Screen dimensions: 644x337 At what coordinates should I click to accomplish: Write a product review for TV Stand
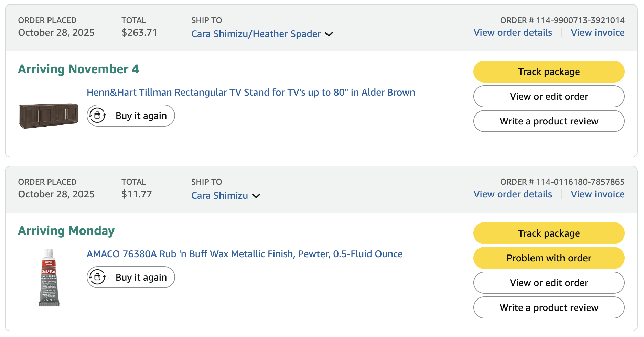tap(549, 121)
